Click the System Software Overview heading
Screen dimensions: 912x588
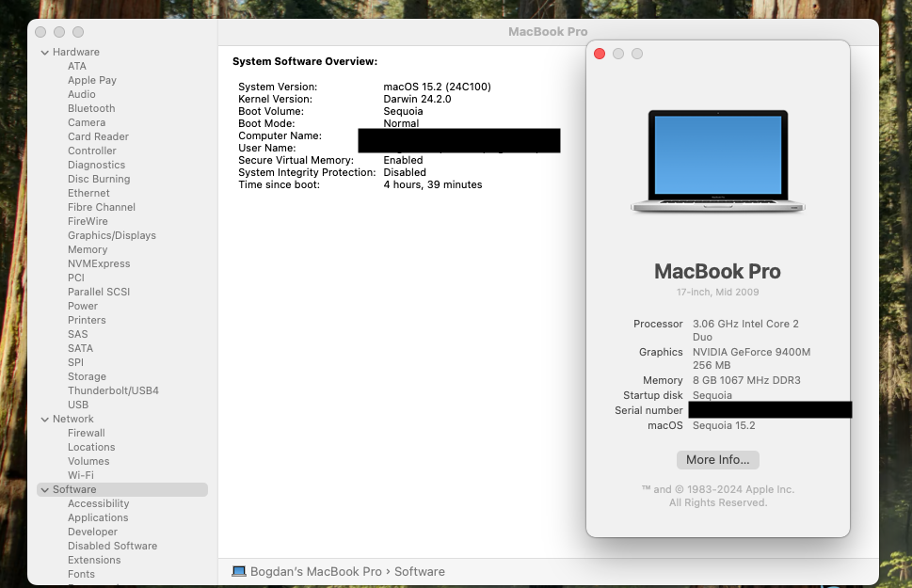305,62
